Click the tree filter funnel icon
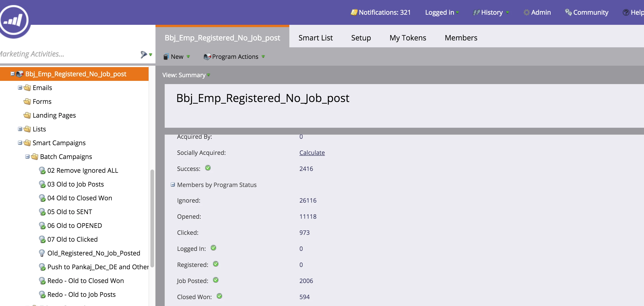 (144, 54)
